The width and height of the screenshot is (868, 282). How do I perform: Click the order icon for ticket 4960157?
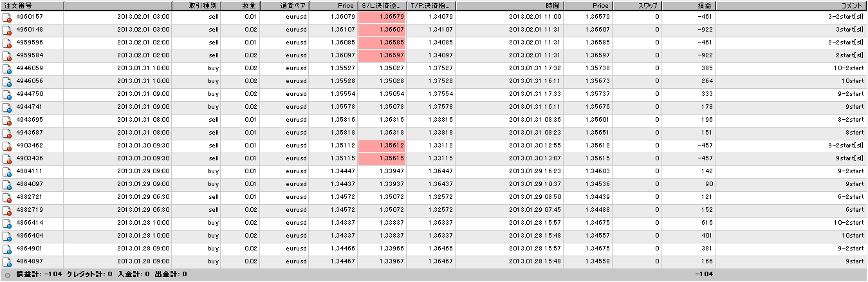[7, 17]
